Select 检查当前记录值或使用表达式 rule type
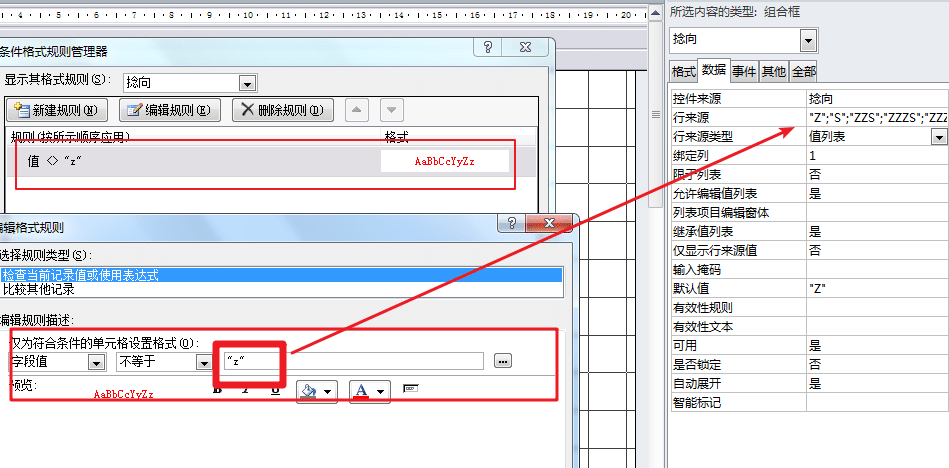949x468 pixels. click(x=281, y=275)
